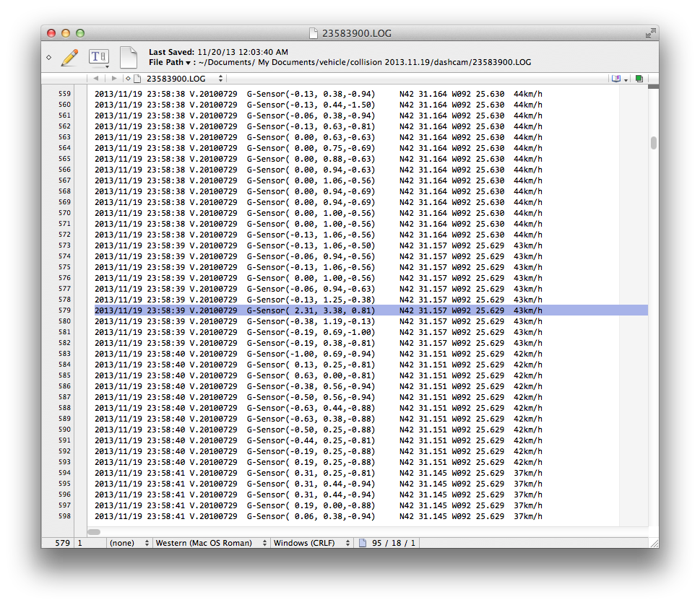Click line 593 G-Sensor( 0.19, 0.25,-0.88)
The height and width of the screenshot is (605, 700).
pos(311,462)
